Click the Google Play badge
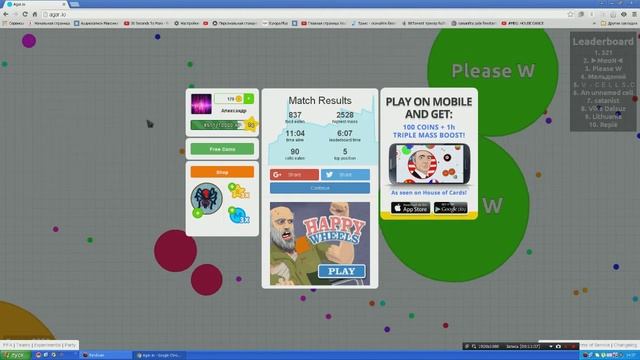The image size is (640, 360). (x=451, y=208)
